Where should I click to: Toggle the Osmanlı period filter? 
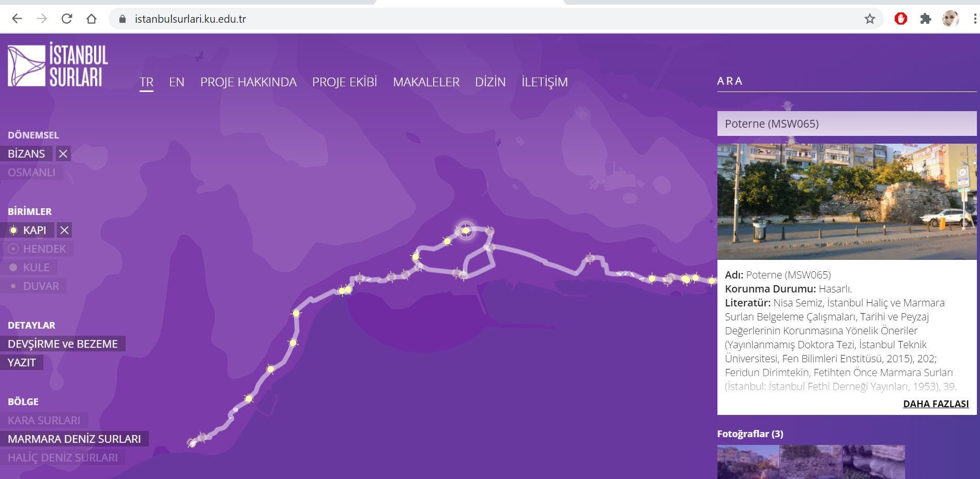pyautogui.click(x=32, y=173)
